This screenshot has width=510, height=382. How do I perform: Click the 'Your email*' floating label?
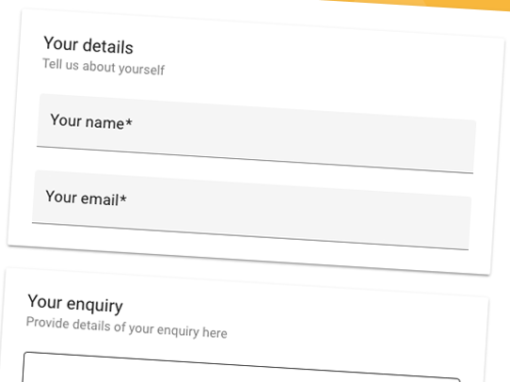(x=86, y=198)
